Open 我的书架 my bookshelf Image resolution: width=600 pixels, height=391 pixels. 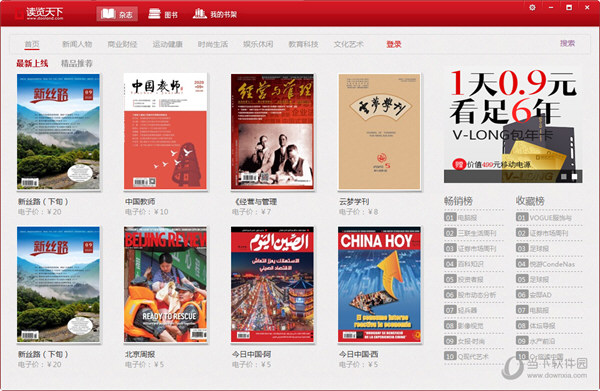tap(215, 14)
